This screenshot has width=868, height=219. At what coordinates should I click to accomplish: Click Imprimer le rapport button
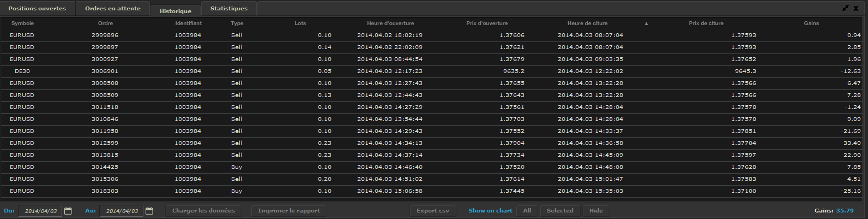point(289,211)
